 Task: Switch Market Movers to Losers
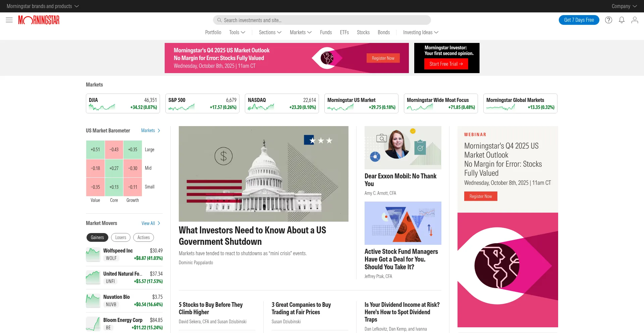(121, 237)
